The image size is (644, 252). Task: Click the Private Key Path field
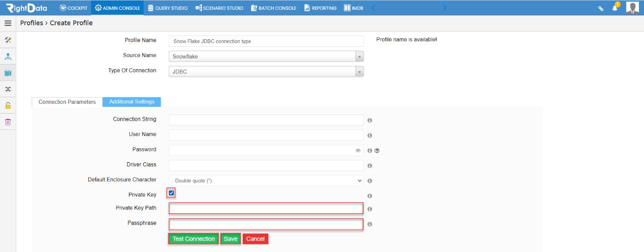coord(266,208)
